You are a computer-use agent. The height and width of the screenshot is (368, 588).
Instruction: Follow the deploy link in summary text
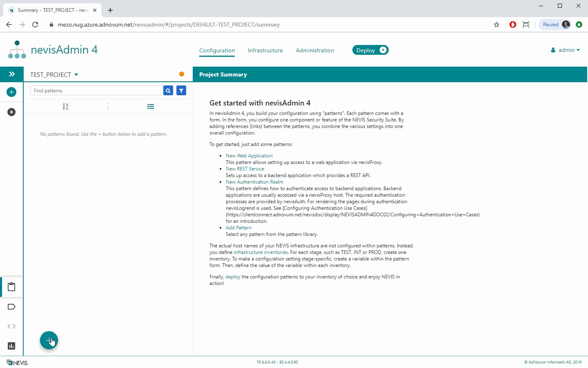(x=233, y=277)
